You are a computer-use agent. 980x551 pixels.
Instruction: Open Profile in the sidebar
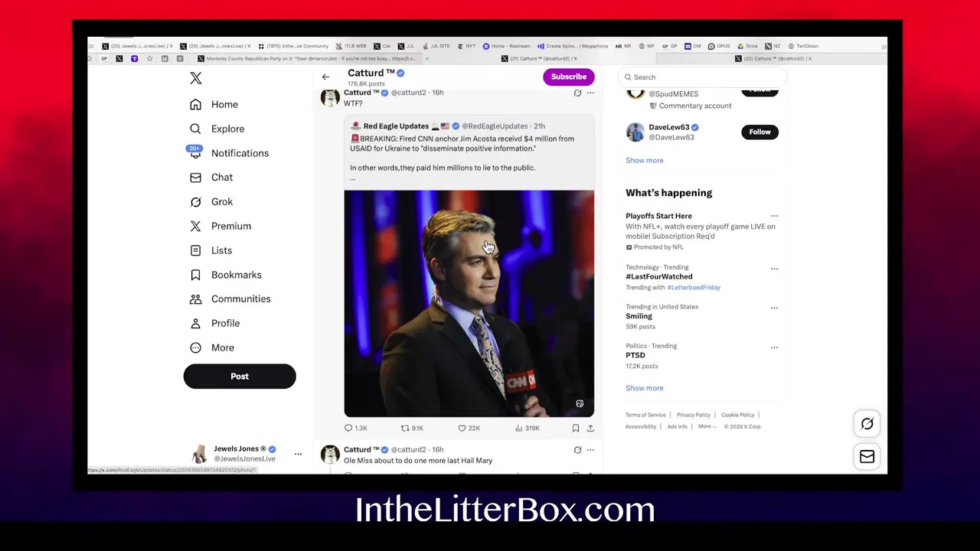(215, 324)
